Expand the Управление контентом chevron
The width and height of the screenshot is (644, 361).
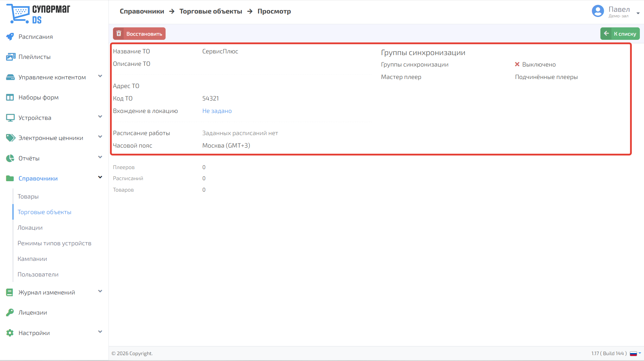click(x=100, y=76)
